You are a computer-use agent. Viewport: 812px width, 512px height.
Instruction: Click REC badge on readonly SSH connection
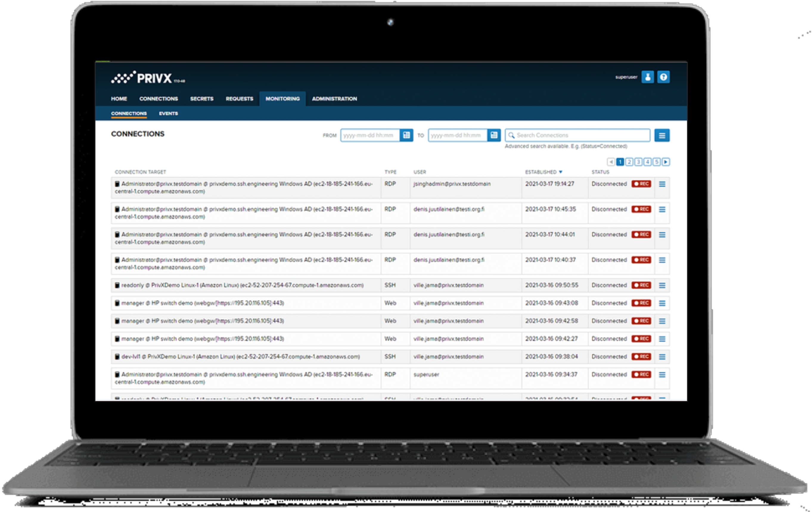point(641,285)
